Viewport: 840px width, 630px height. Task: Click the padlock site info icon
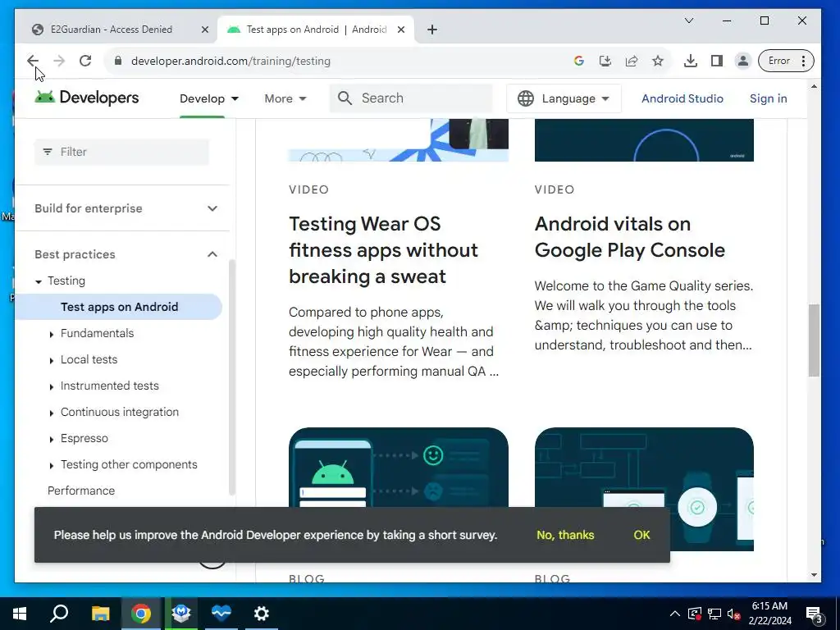118,61
